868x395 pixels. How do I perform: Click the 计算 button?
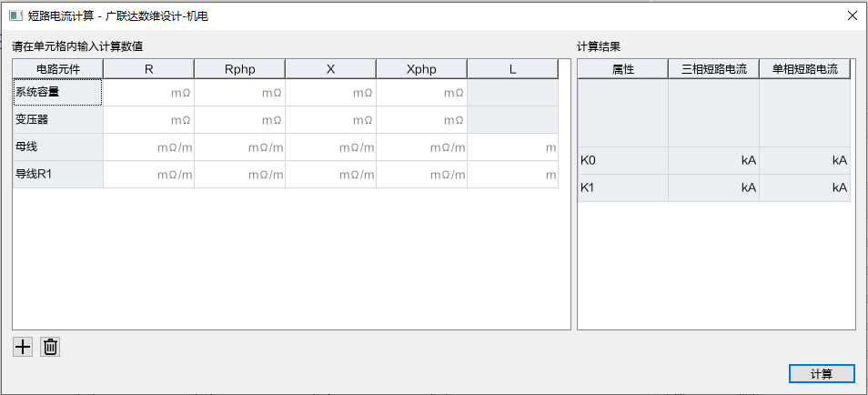822,374
